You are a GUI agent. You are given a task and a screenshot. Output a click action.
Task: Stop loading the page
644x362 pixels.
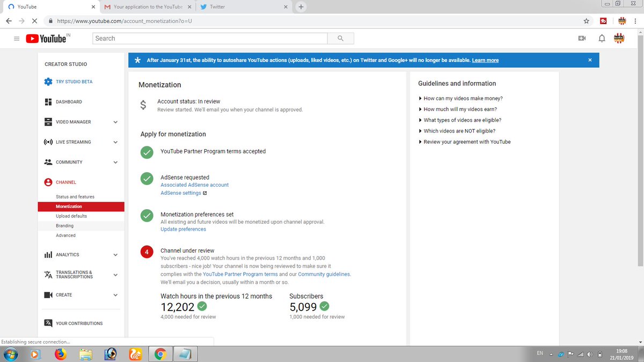tap(34, 21)
